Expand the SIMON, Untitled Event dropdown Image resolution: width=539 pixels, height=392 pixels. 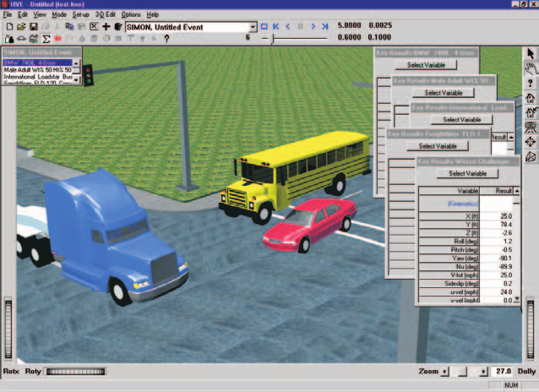[253, 27]
